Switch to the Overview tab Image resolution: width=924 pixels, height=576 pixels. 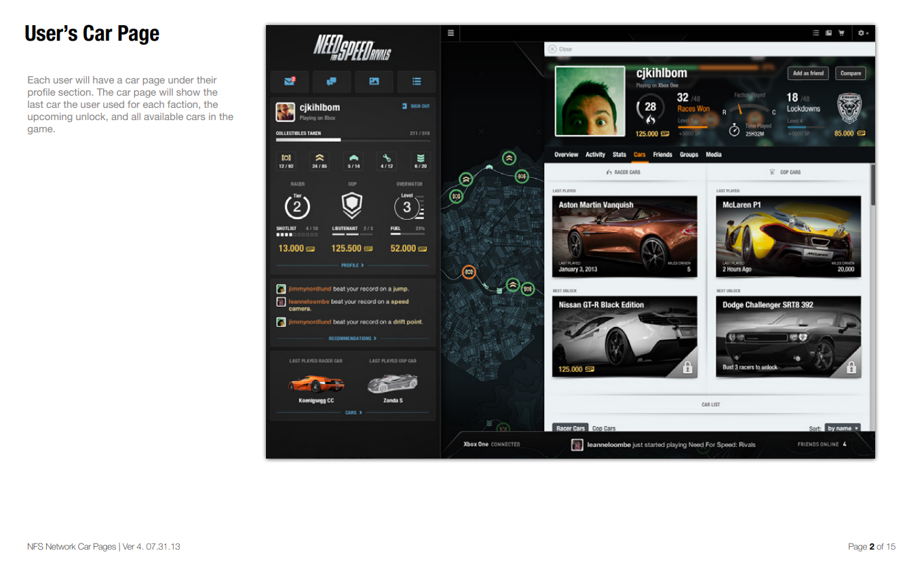(x=566, y=155)
